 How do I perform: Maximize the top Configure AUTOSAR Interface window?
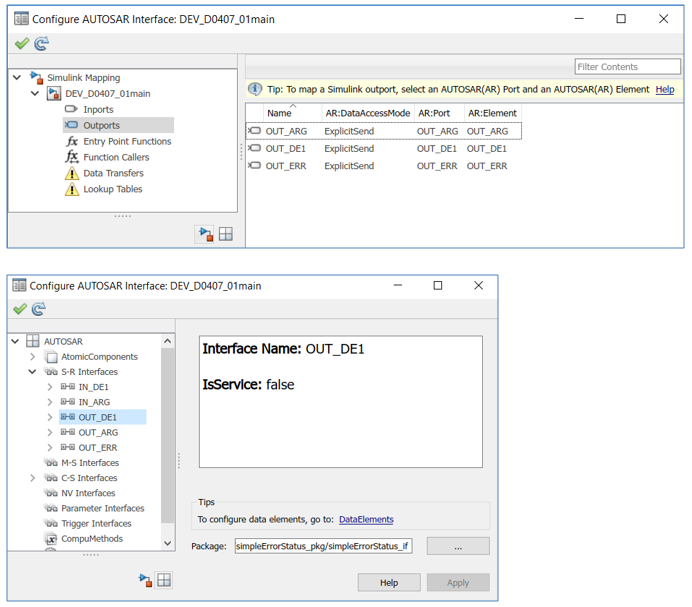pyautogui.click(x=621, y=19)
